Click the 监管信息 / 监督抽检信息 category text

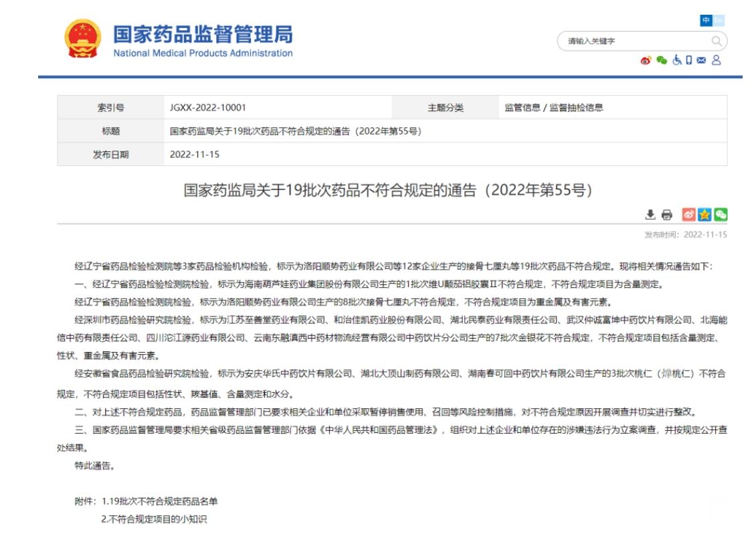tap(553, 108)
